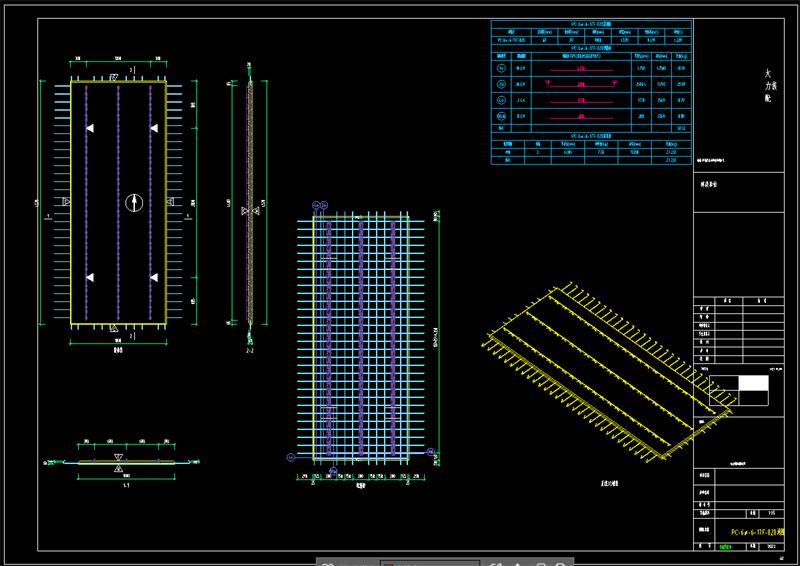The width and height of the screenshot is (800, 566).
Task: Select the yellow PC-6a-6-17F-020 drawing title text
Action: click(757, 532)
